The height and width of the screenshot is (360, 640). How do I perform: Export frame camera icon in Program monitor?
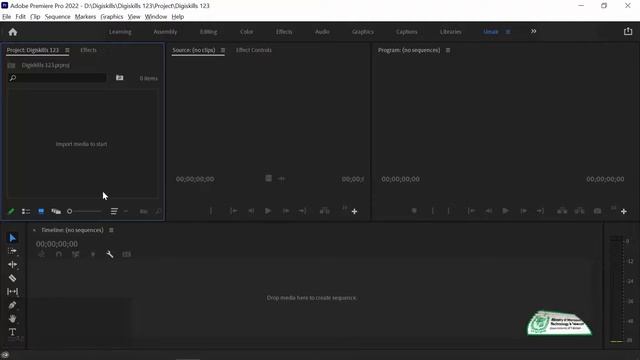[597, 211]
